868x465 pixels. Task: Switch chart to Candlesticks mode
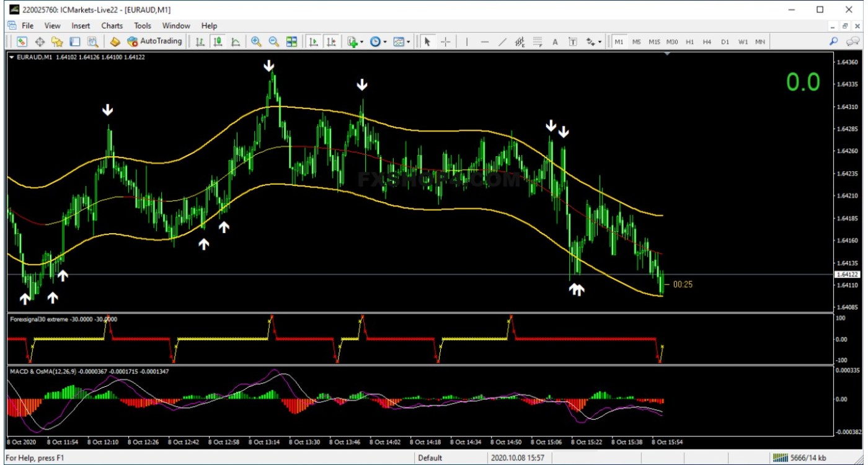click(218, 42)
